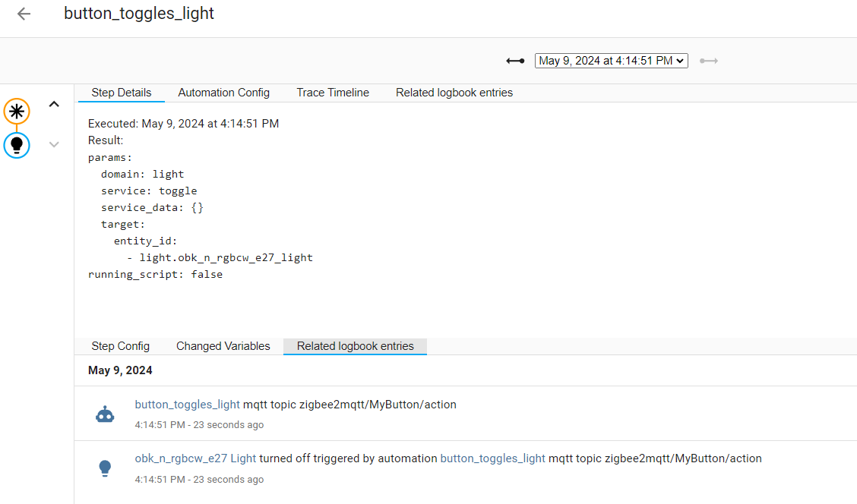This screenshot has height=504, width=857.
Task: Click the back arrow icon
Action: pyautogui.click(x=24, y=14)
